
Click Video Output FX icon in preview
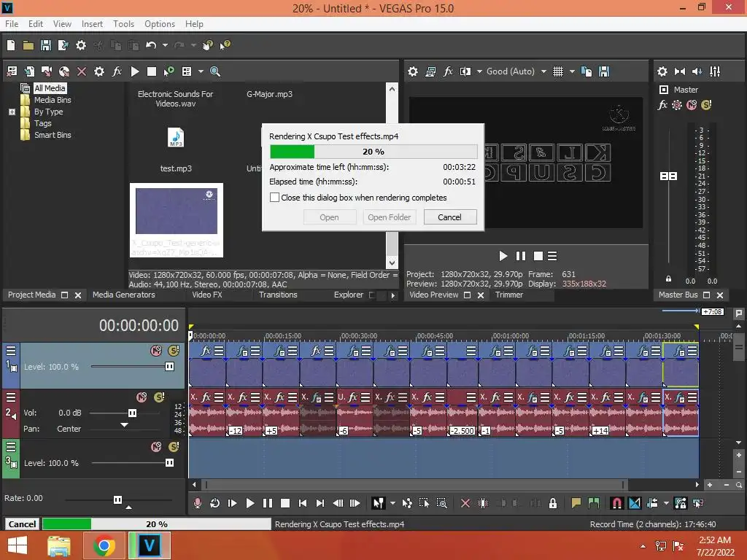click(448, 71)
